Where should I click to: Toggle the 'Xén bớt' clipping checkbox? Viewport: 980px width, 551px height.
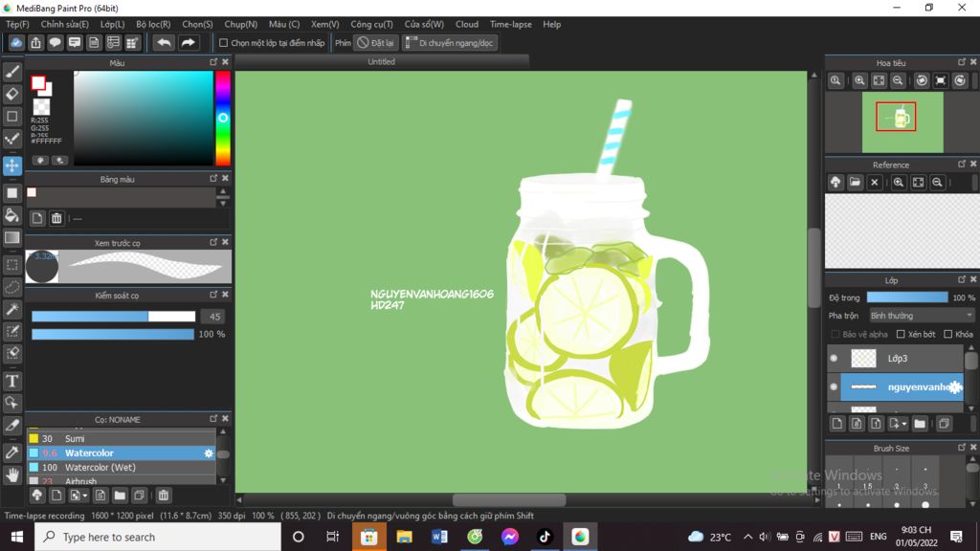[901, 334]
